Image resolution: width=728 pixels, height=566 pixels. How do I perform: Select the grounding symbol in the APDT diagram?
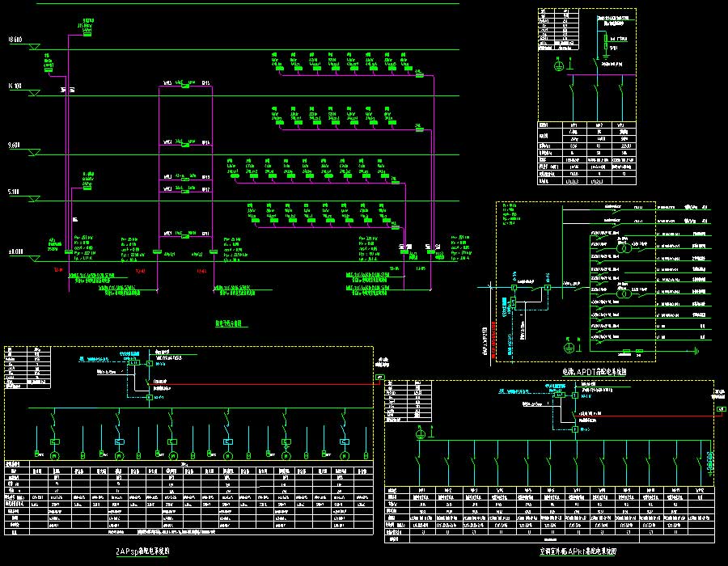point(569,347)
